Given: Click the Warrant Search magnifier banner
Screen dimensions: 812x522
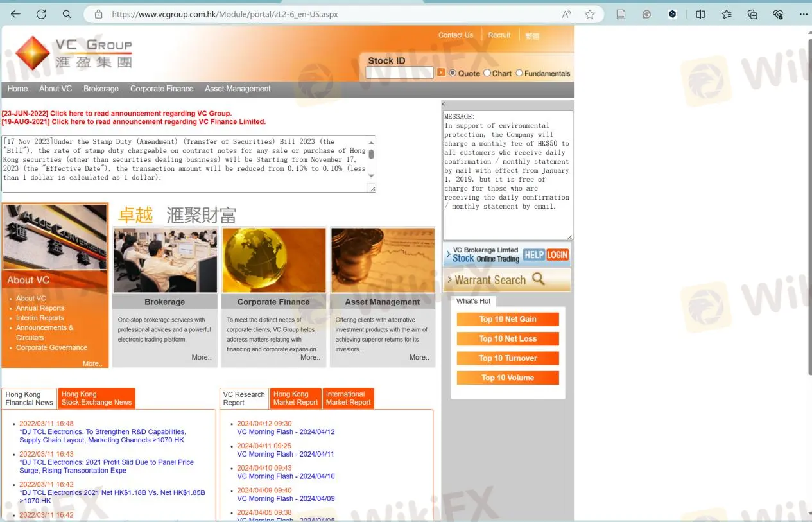Looking at the screenshot, I should [506, 280].
